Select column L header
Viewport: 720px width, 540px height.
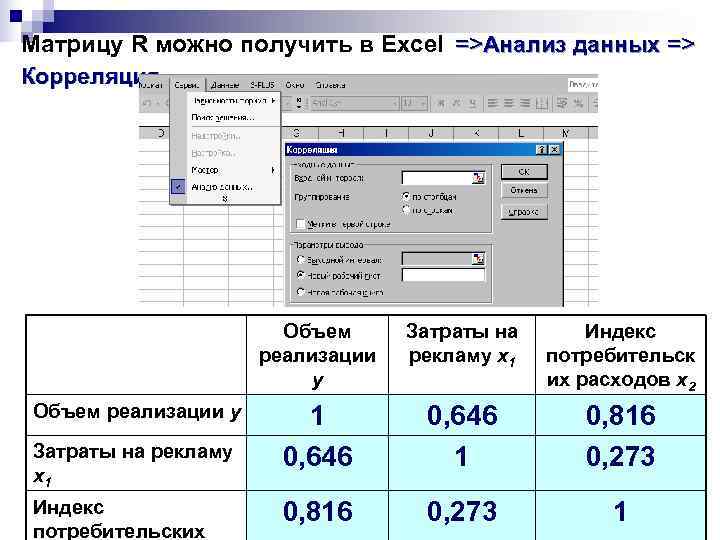(x=520, y=133)
